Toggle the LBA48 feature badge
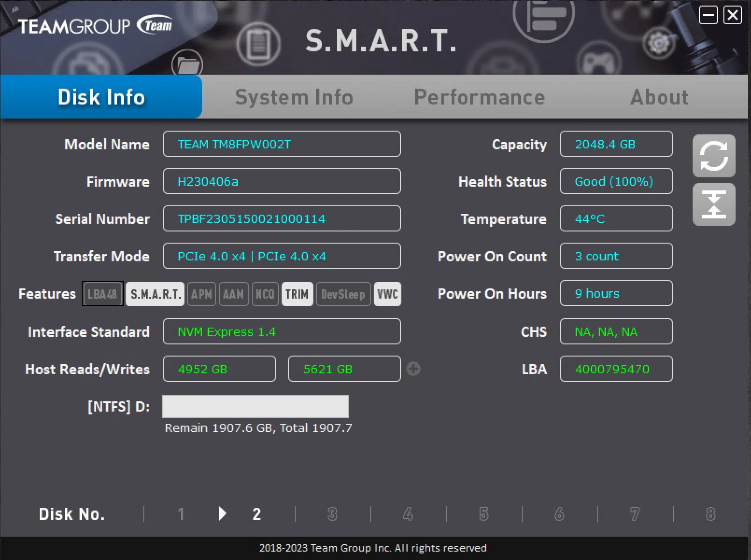 point(103,294)
